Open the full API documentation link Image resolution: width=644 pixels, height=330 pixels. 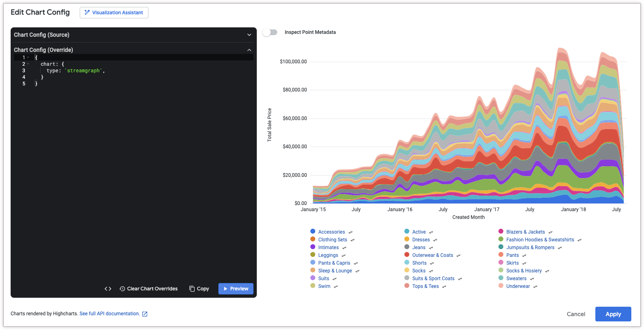click(x=110, y=314)
